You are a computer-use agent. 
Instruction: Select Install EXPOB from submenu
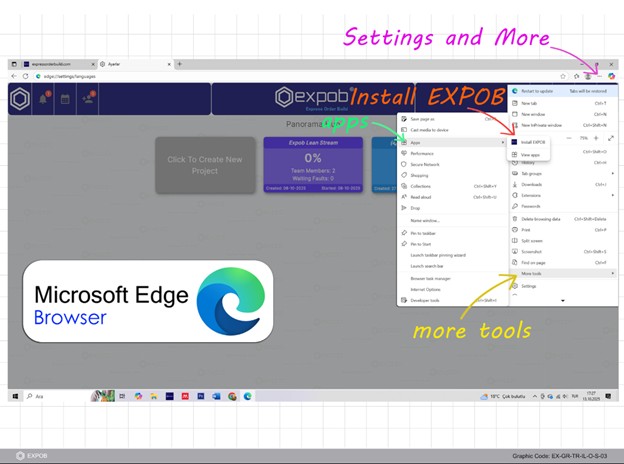point(532,142)
